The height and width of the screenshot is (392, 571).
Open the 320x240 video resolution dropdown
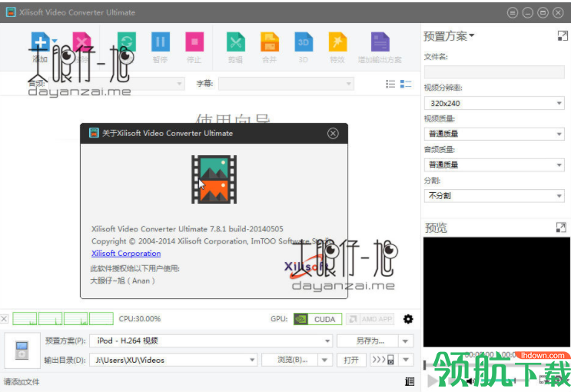494,104
